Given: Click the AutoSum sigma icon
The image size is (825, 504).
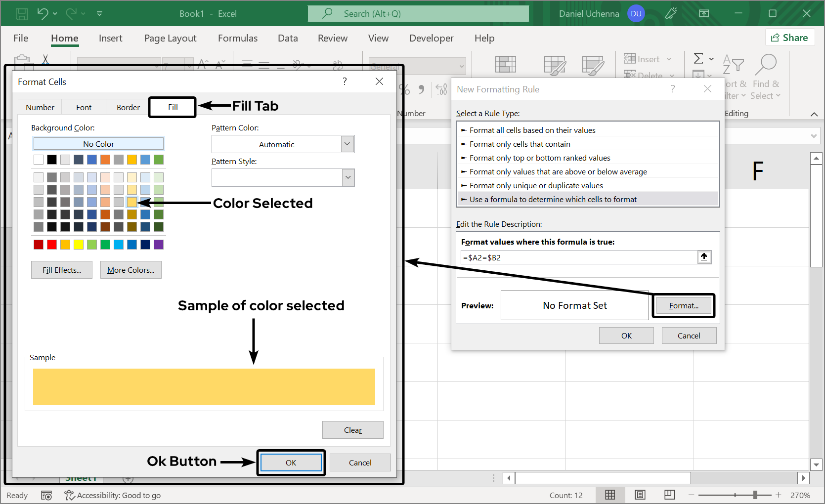Looking at the screenshot, I should coord(698,59).
